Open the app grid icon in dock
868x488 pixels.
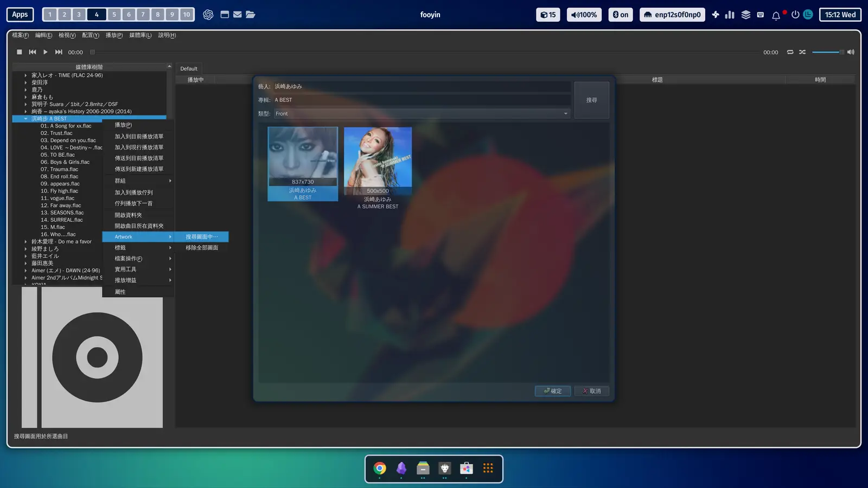click(488, 468)
